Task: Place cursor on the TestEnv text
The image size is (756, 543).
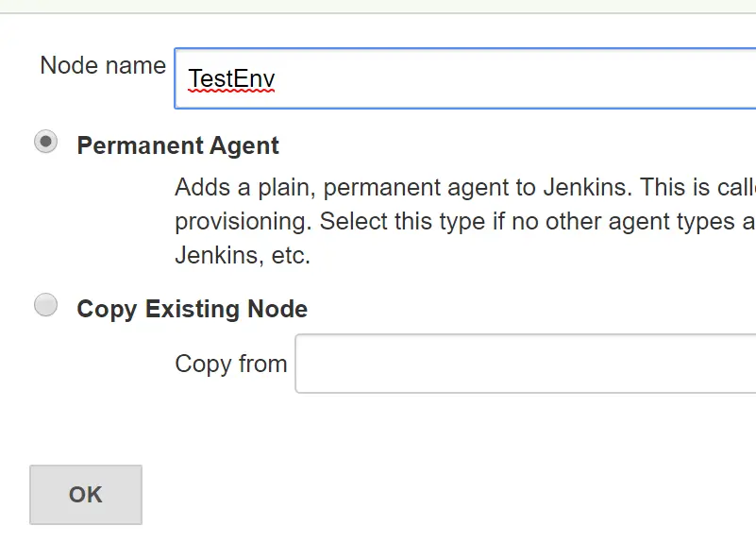Action: (x=231, y=78)
